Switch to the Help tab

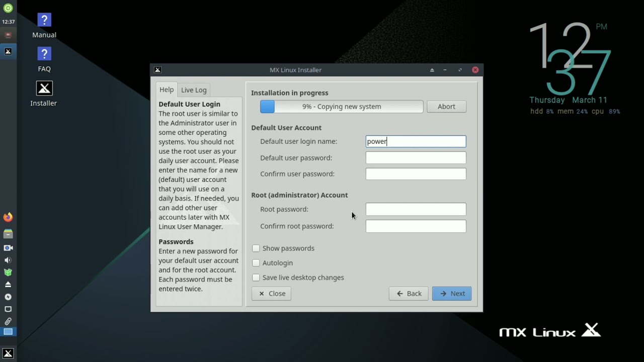click(x=167, y=89)
